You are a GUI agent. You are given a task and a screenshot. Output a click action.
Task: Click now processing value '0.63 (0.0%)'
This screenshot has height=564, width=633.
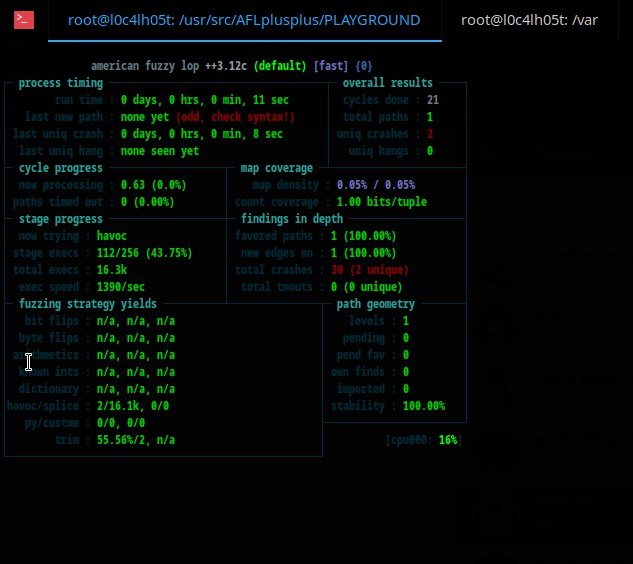153,185
